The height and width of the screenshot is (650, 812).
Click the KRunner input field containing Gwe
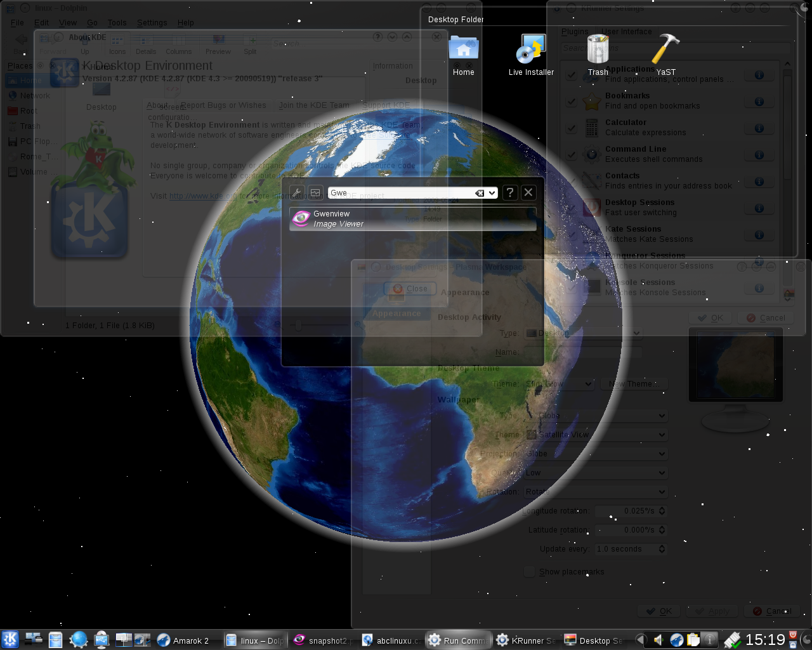[x=412, y=193]
